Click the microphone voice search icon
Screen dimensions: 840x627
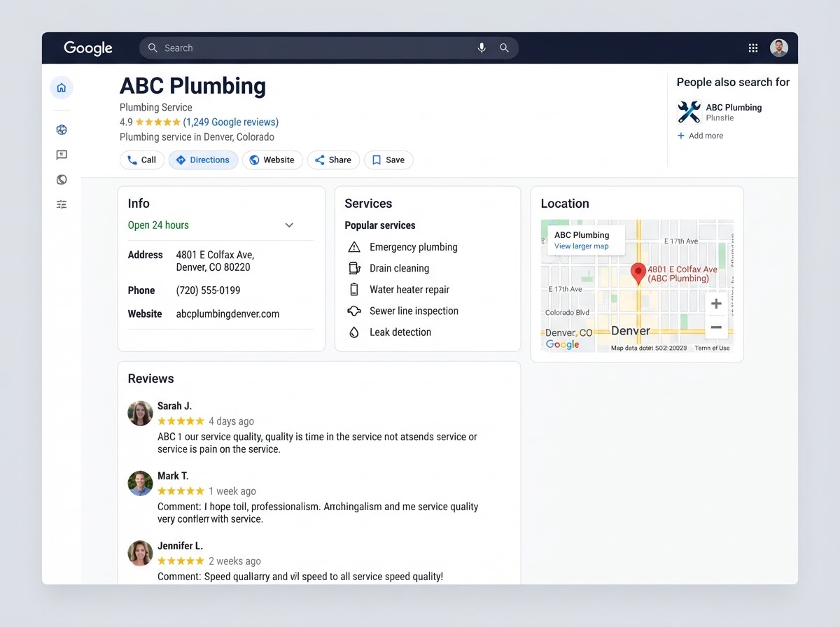point(482,48)
